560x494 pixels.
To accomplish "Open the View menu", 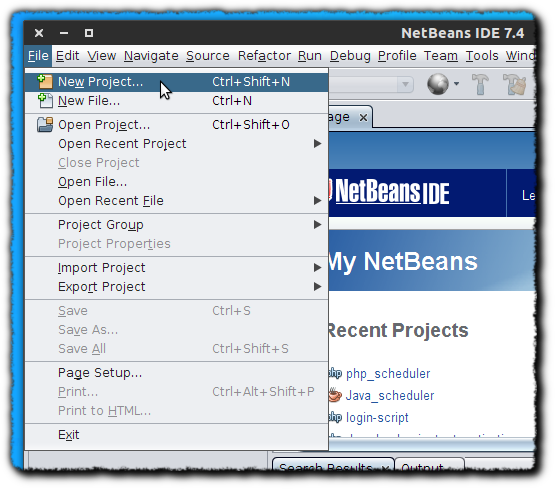I will [x=101, y=56].
